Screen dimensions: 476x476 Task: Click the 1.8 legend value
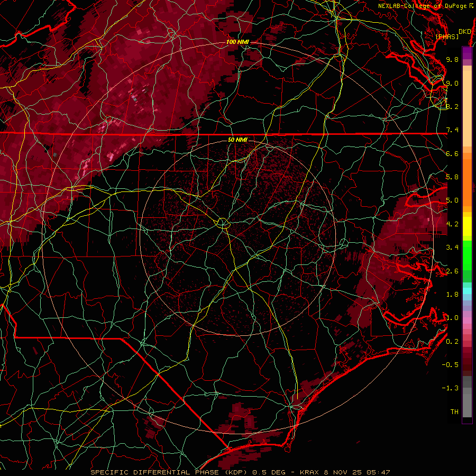452,295
